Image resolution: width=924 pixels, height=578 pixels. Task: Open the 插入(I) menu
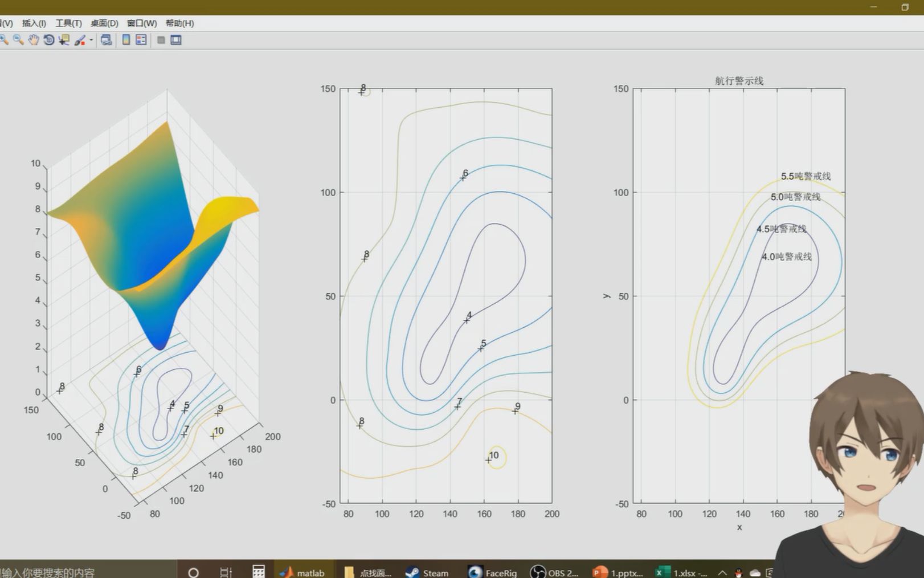pos(34,23)
